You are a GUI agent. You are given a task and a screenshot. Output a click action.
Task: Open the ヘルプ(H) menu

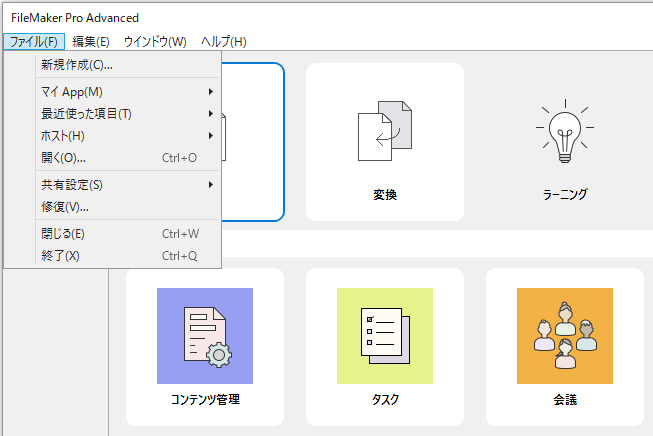[224, 42]
